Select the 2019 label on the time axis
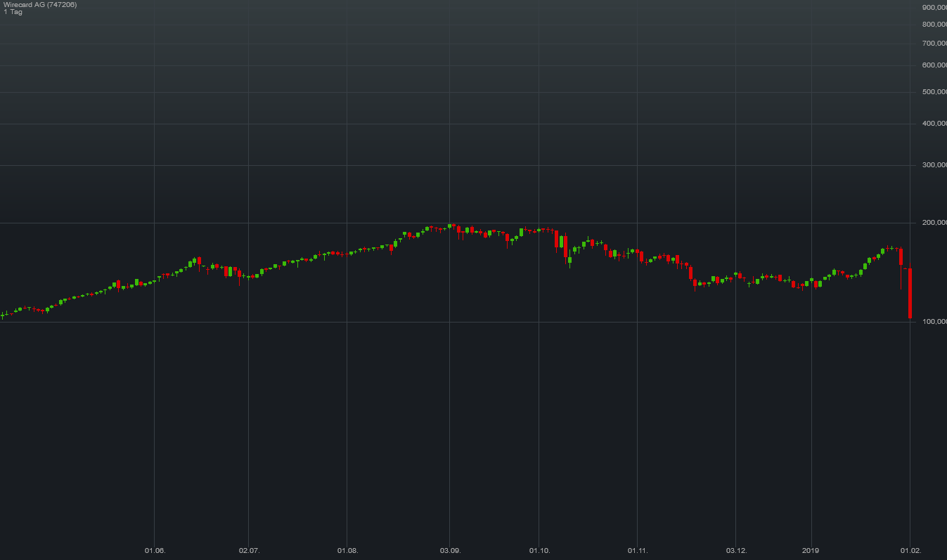Viewport: 947px width, 560px height. coord(810,551)
